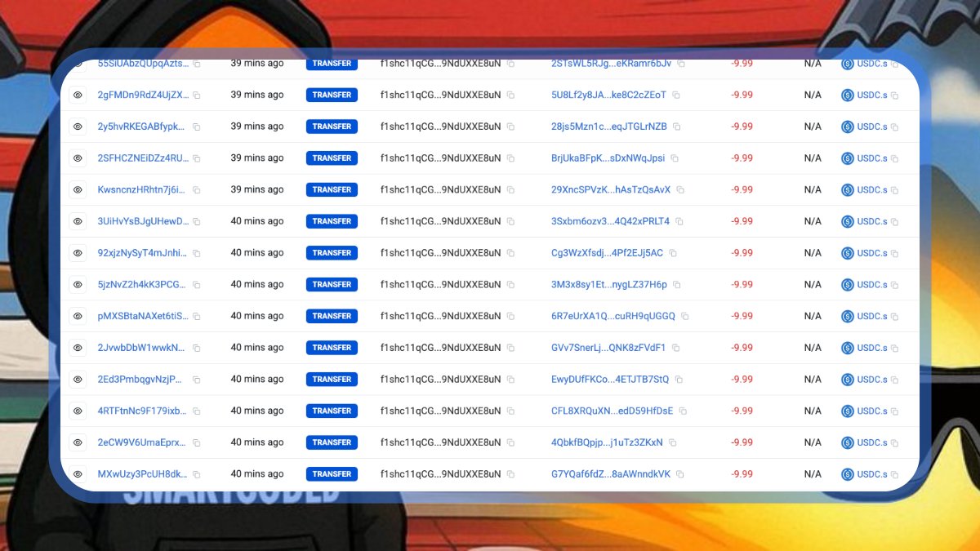
Task: Select "40 mins ago" in 5jzNvZ2h4kK3PCG row
Action: pos(257,284)
